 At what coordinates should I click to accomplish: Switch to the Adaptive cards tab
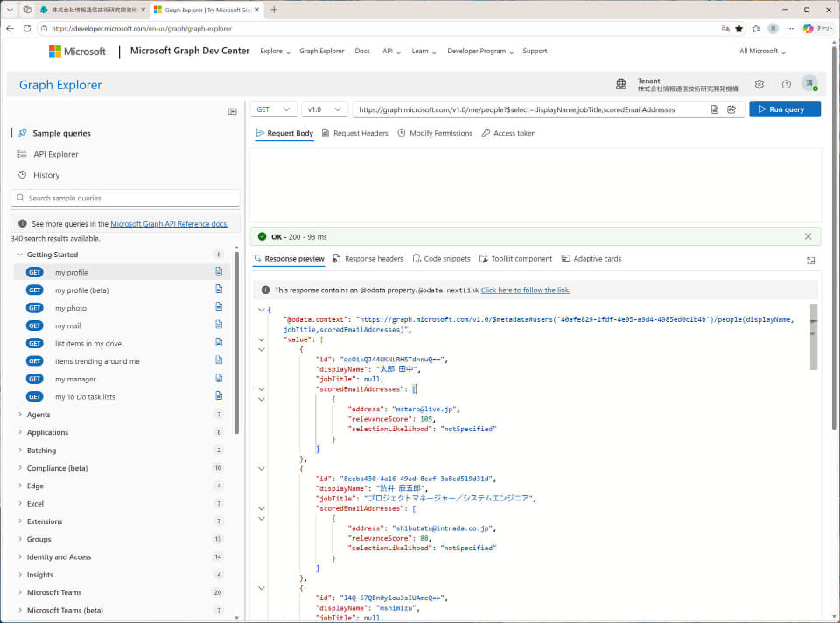[x=591, y=259]
